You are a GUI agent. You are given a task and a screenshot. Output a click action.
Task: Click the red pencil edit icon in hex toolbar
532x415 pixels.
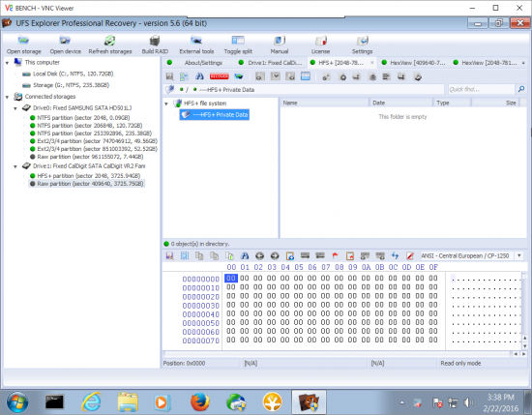click(410, 255)
